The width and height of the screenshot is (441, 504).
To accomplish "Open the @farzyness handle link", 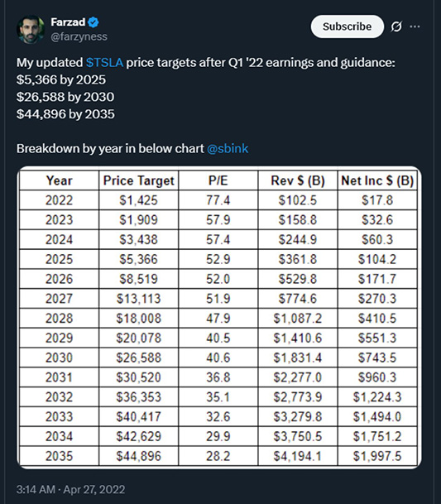I will [x=79, y=36].
